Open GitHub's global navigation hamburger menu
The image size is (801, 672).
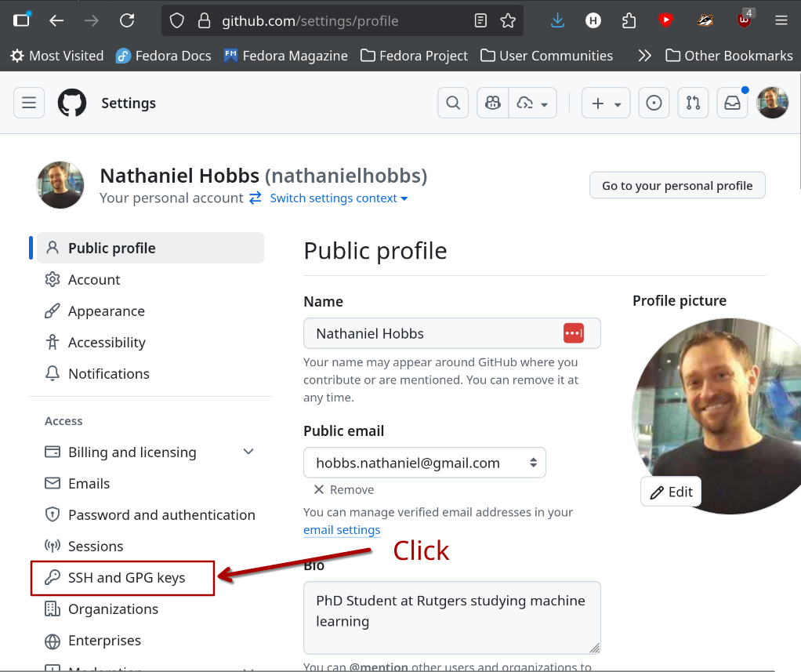28,103
